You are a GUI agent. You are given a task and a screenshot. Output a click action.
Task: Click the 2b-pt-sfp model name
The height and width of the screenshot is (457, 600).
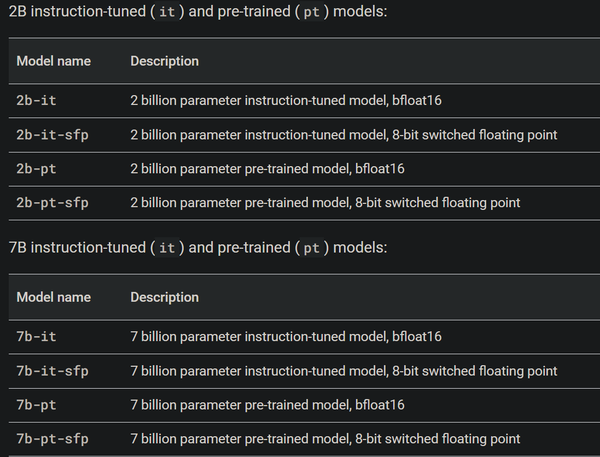52,203
